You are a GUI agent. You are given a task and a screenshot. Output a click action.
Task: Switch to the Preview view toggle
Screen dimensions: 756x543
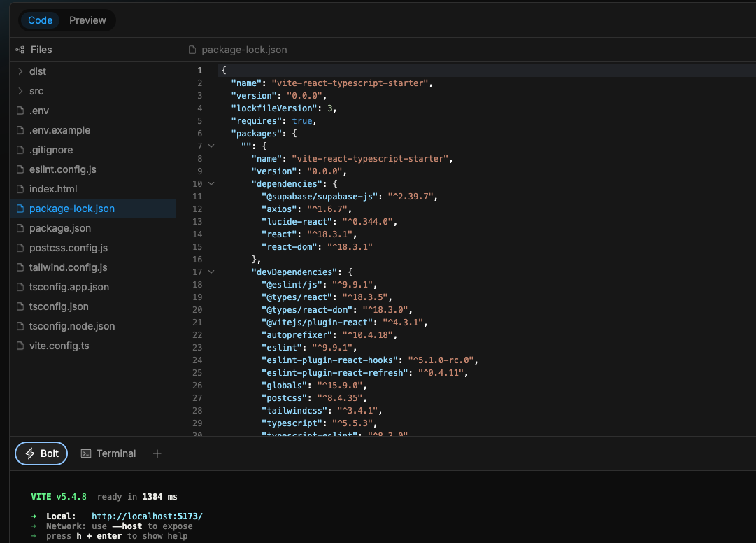tap(87, 20)
